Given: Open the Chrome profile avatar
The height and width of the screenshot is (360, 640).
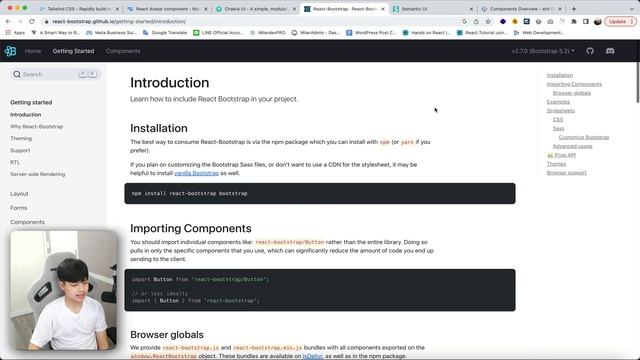Looking at the screenshot, I should tap(598, 21).
